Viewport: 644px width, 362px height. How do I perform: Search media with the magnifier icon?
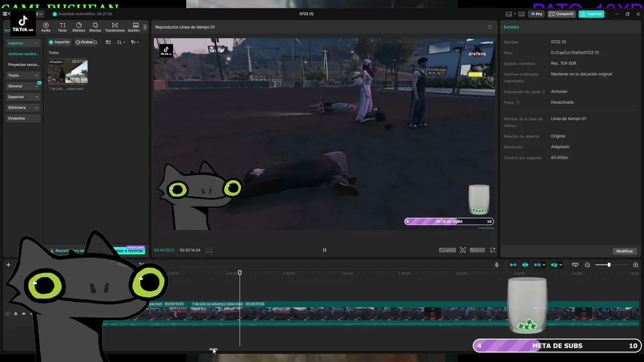(96, 42)
